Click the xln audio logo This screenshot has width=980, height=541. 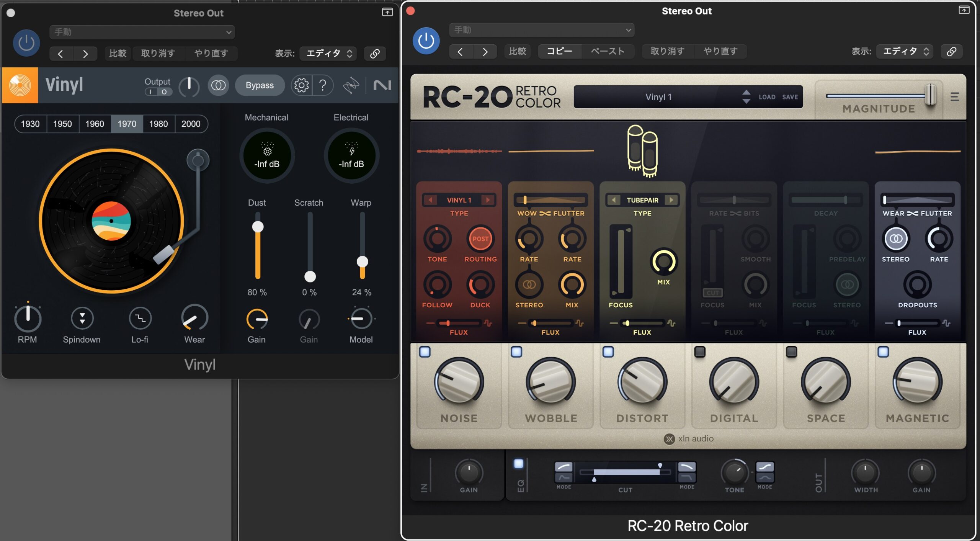689,439
